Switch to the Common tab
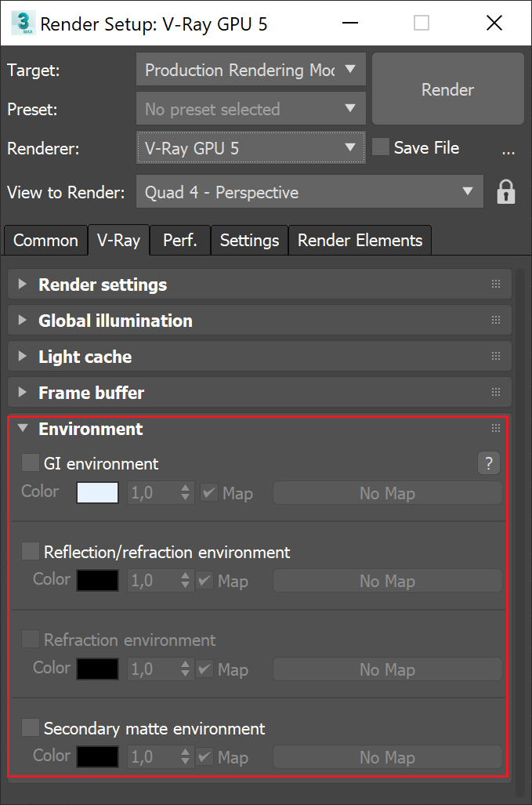Image resolution: width=532 pixels, height=805 pixels. 45,240
